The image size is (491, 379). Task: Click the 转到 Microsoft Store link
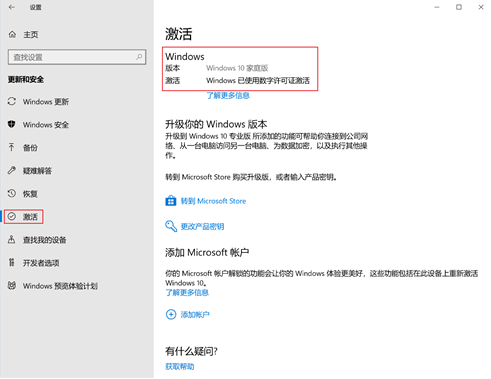click(213, 201)
